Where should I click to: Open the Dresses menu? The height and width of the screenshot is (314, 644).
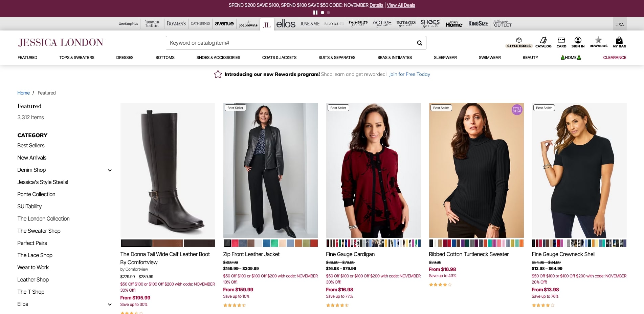pyautogui.click(x=125, y=58)
